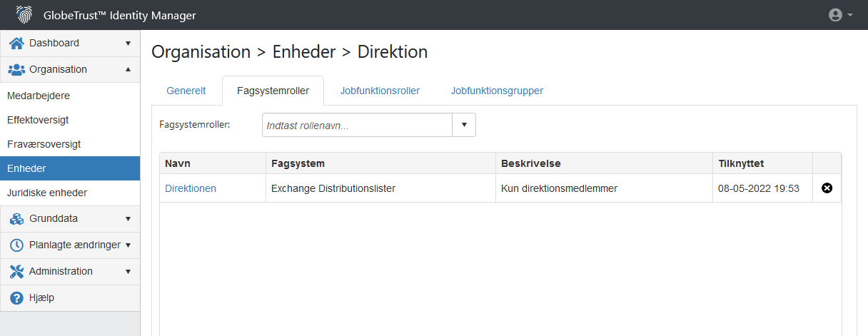The image size is (868, 336).
Task: Click the Grunddata cubes icon
Action: point(16,218)
